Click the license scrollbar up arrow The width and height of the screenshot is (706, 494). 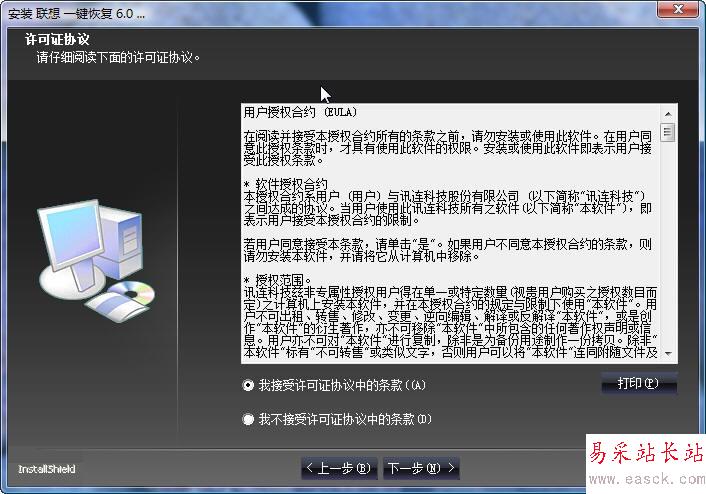[668, 114]
